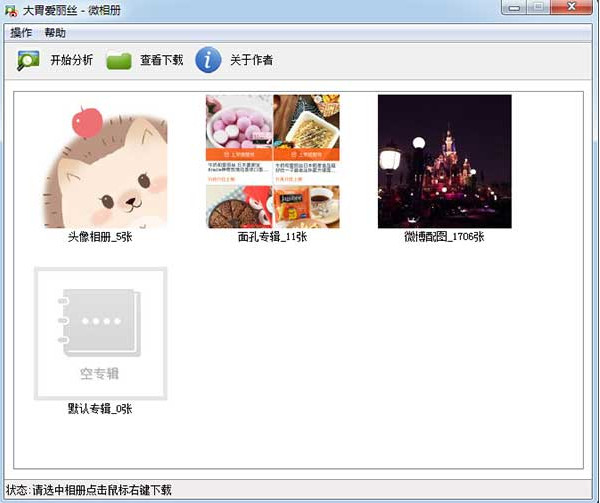Open the 操作 menu

pos(21,33)
